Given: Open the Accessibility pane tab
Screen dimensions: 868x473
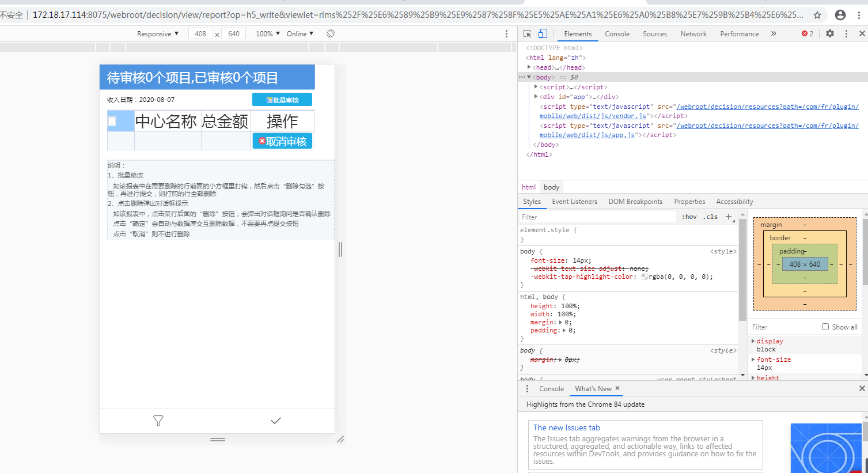Looking at the screenshot, I should tap(734, 202).
